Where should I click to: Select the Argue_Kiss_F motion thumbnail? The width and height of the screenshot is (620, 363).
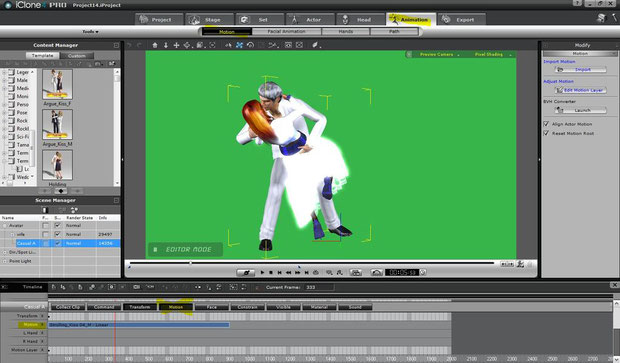[57, 84]
